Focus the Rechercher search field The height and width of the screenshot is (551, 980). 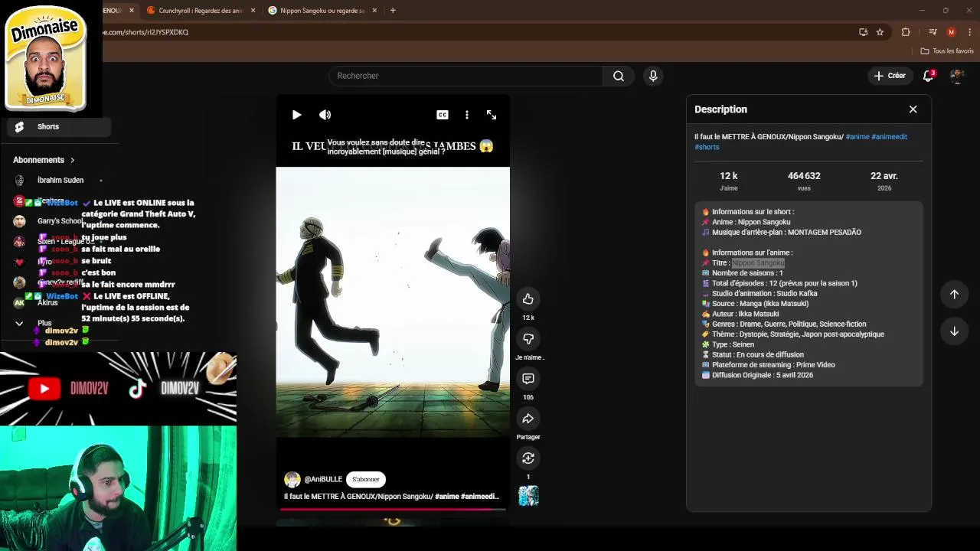tap(465, 76)
